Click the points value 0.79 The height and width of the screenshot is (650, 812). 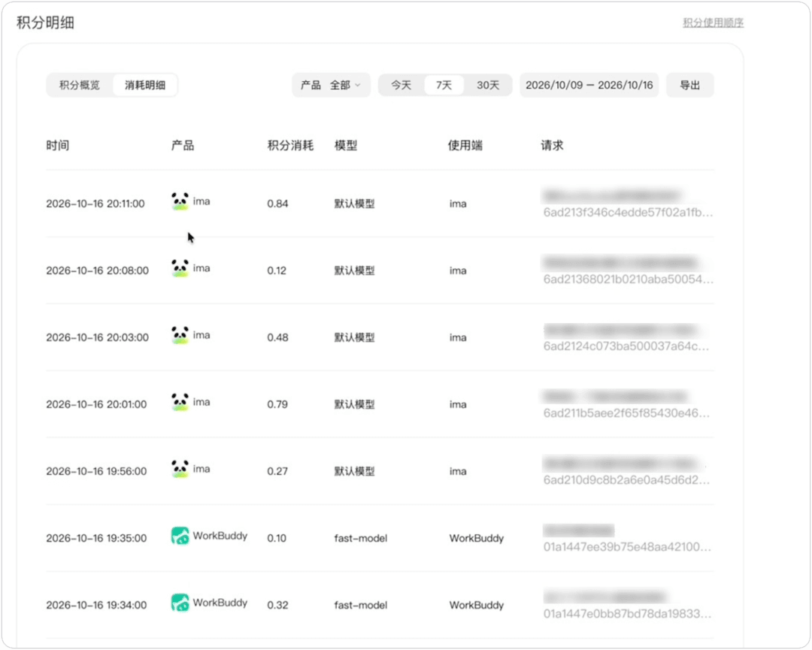pyautogui.click(x=277, y=404)
